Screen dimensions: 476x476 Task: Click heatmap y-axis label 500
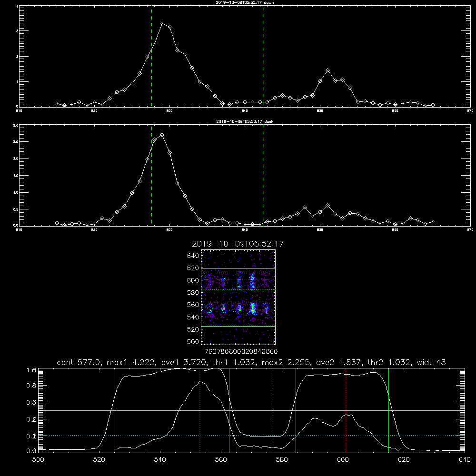[193, 341]
